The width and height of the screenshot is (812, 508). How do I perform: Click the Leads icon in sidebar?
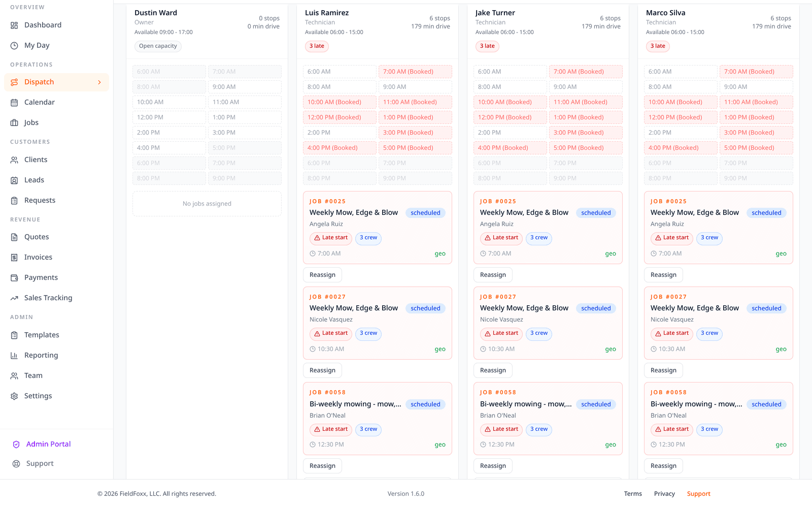tap(14, 180)
